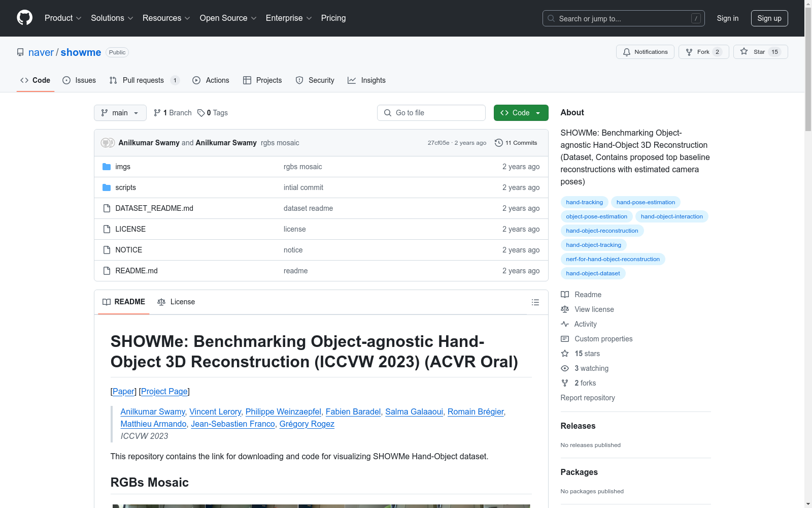Open commit hash 27cf05e
The image size is (812, 508).
click(438, 143)
